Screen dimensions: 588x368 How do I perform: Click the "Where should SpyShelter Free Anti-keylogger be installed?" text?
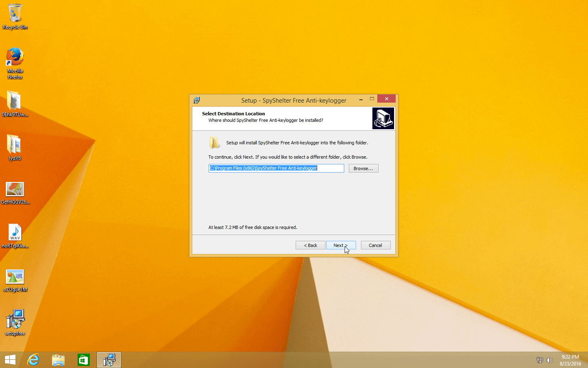click(x=266, y=120)
